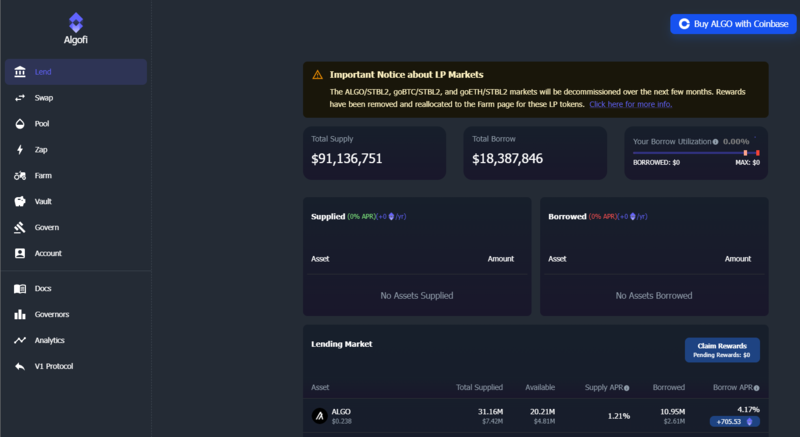800x437 pixels.
Task: Click the V1 Protocol back arrow icon
Action: click(x=20, y=366)
